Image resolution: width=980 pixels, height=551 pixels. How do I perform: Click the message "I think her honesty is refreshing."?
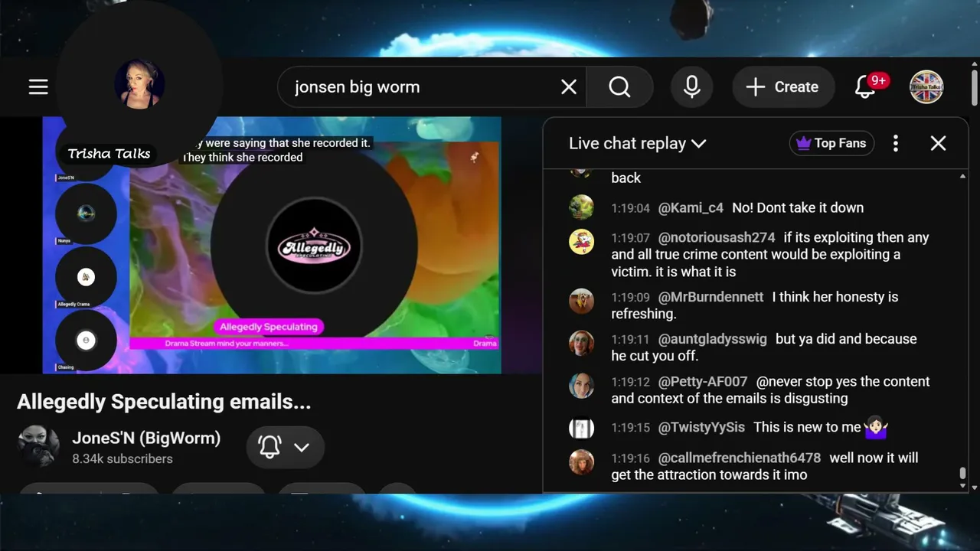tap(755, 305)
